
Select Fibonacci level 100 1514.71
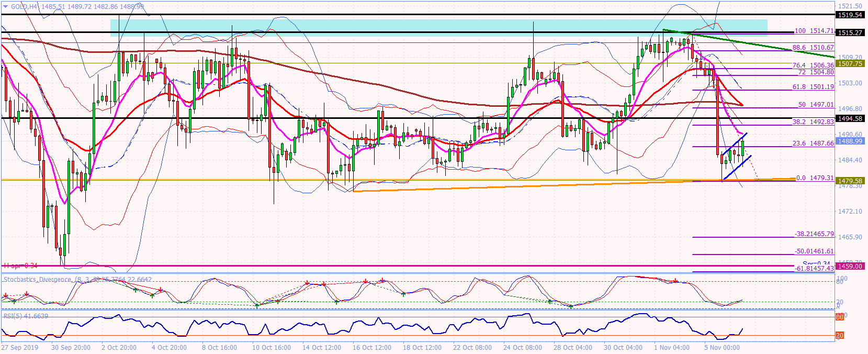tap(814, 31)
